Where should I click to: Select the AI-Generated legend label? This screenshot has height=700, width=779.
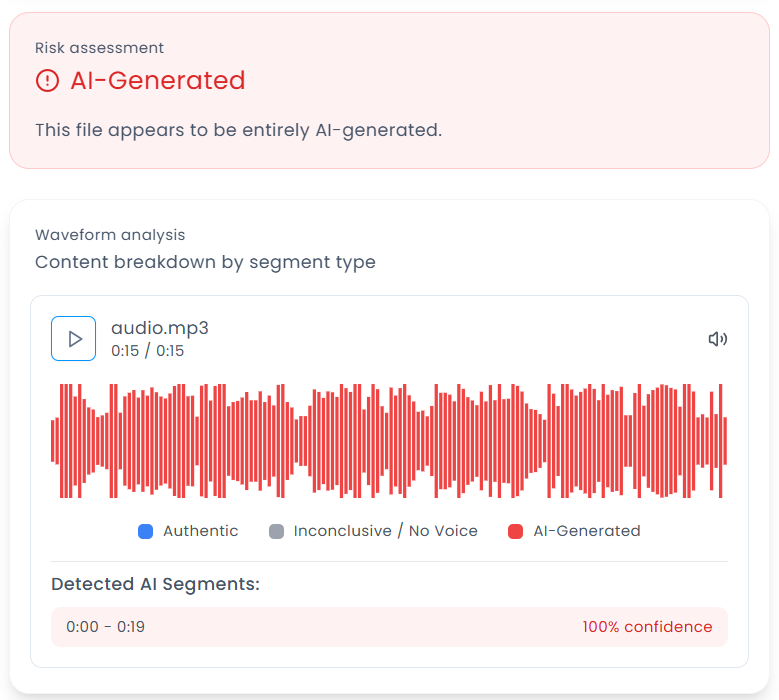point(586,531)
